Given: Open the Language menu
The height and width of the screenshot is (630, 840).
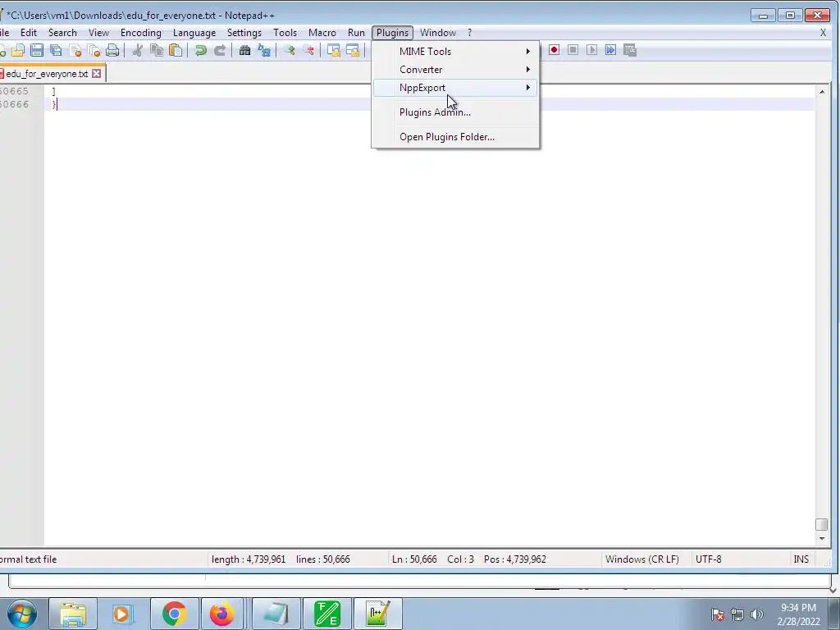Looking at the screenshot, I should [194, 33].
